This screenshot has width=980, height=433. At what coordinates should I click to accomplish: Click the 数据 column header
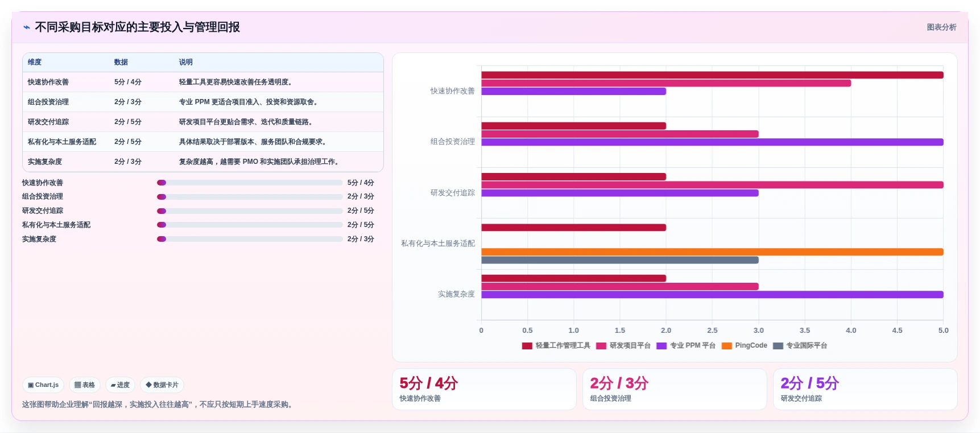click(x=121, y=62)
